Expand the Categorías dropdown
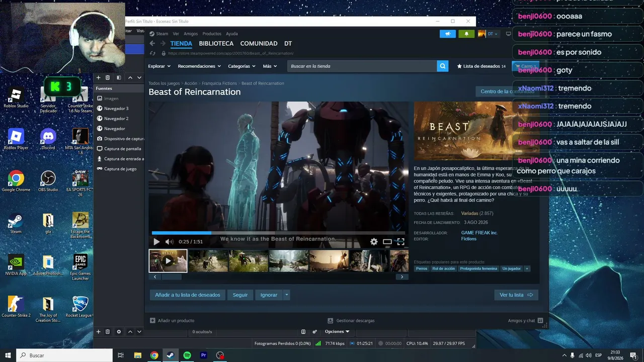644x362 pixels. coord(242,66)
